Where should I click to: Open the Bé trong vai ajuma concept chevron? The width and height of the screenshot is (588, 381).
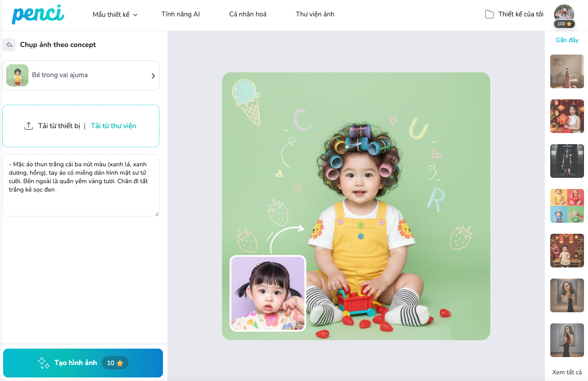153,75
